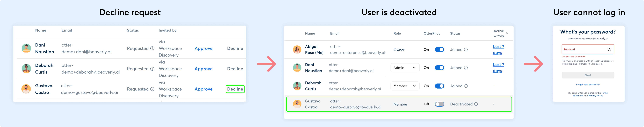This screenshot has height=127, width=644.
Task: Decline Gustavo Castro's request
Action: (235, 89)
